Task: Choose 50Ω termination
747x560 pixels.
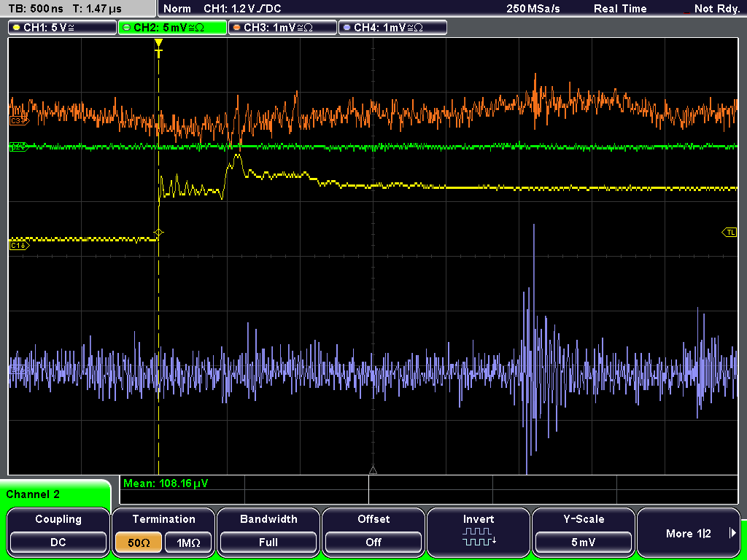Action: (x=139, y=542)
